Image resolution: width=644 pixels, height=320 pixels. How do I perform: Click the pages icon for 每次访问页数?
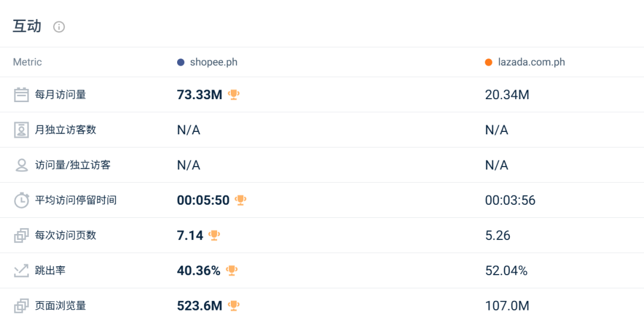click(21, 236)
